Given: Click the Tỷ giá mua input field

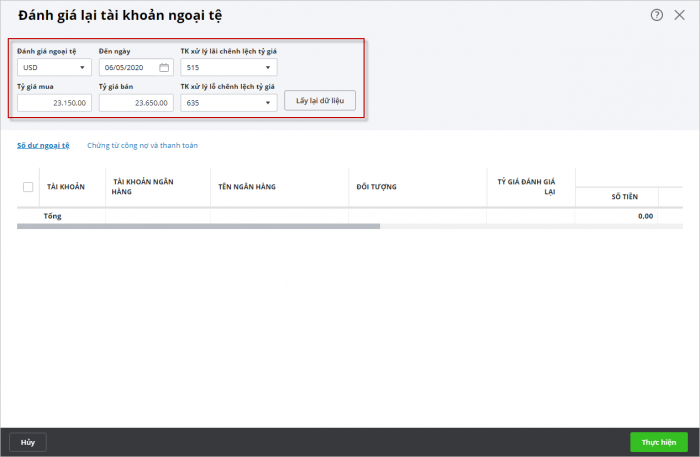Looking at the screenshot, I should point(54,102).
